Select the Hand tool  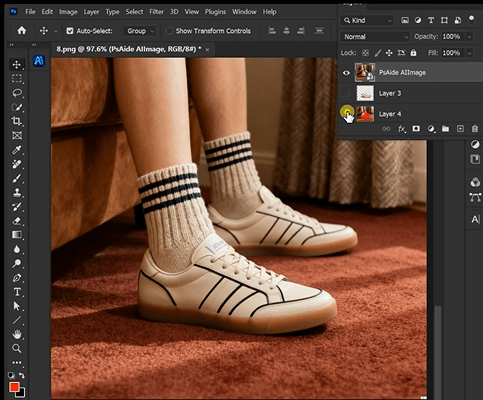(17, 334)
